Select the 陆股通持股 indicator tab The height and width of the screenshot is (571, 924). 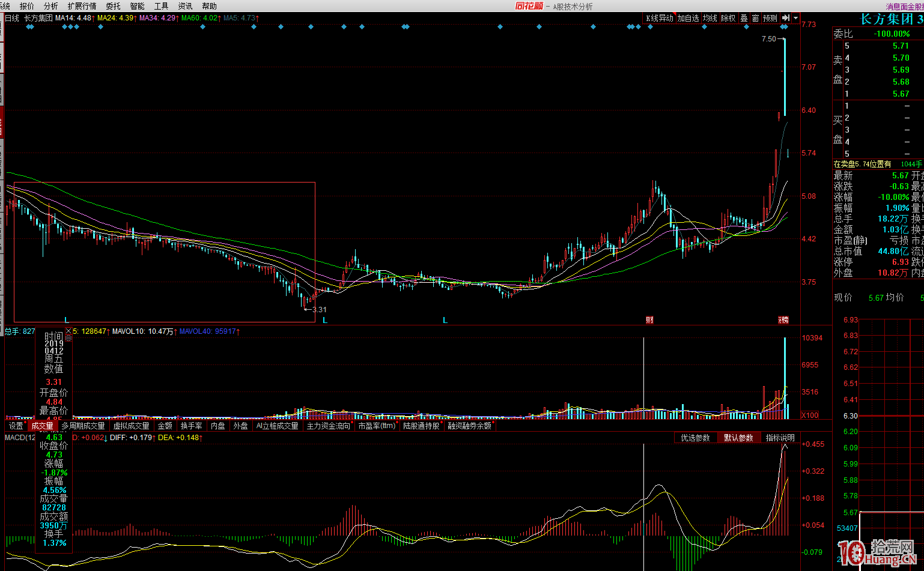tap(422, 426)
